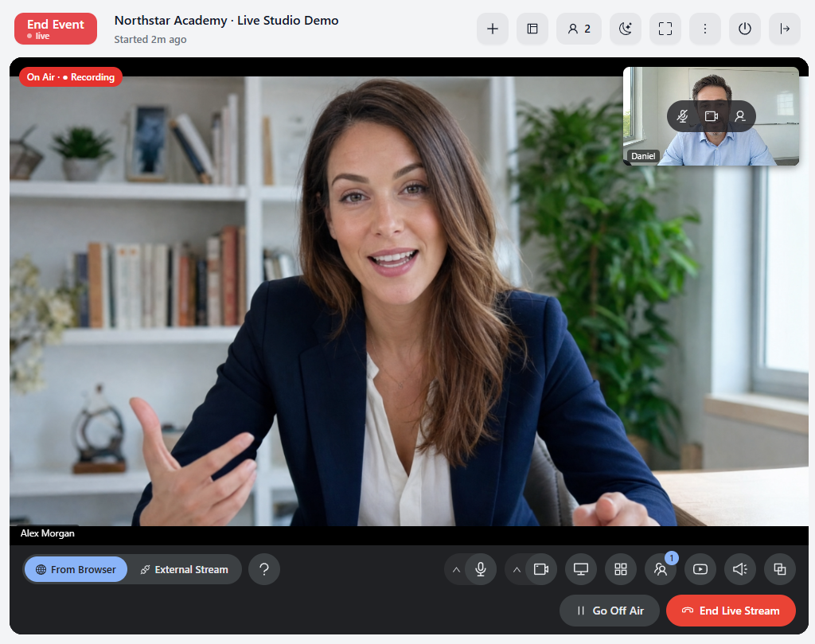Expand the camera options chevron

517,570
